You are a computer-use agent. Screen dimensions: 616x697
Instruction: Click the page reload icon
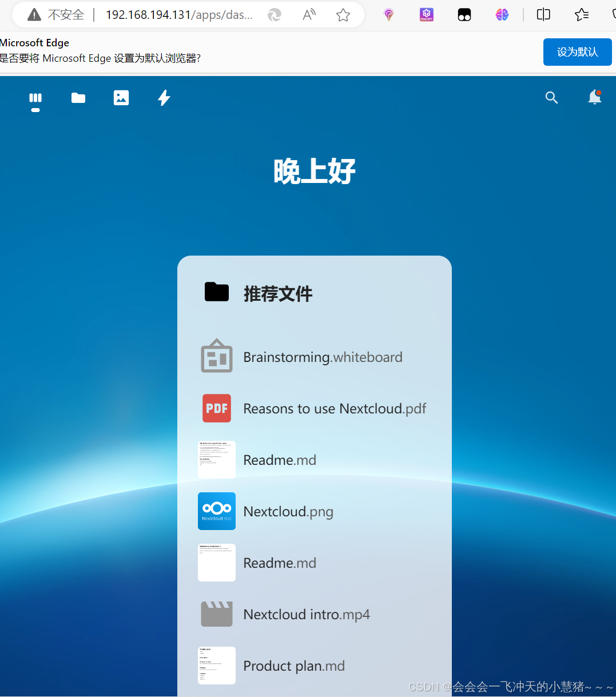[x=274, y=15]
